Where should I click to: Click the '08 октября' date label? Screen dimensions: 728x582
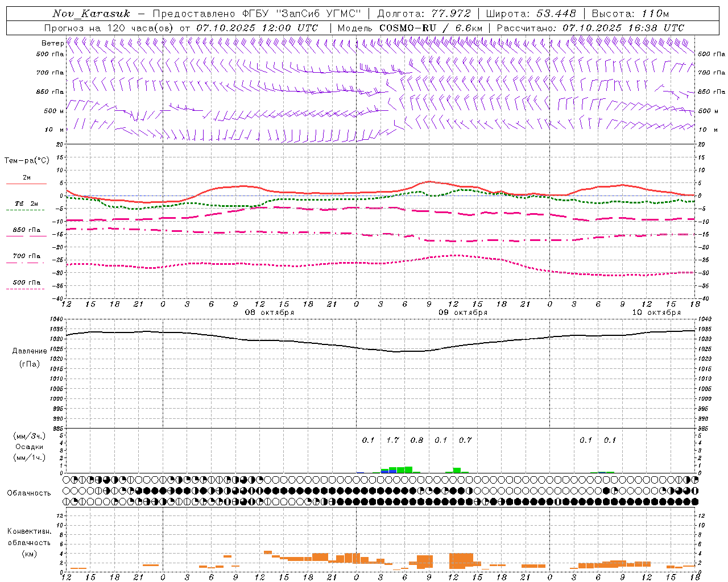270,313
